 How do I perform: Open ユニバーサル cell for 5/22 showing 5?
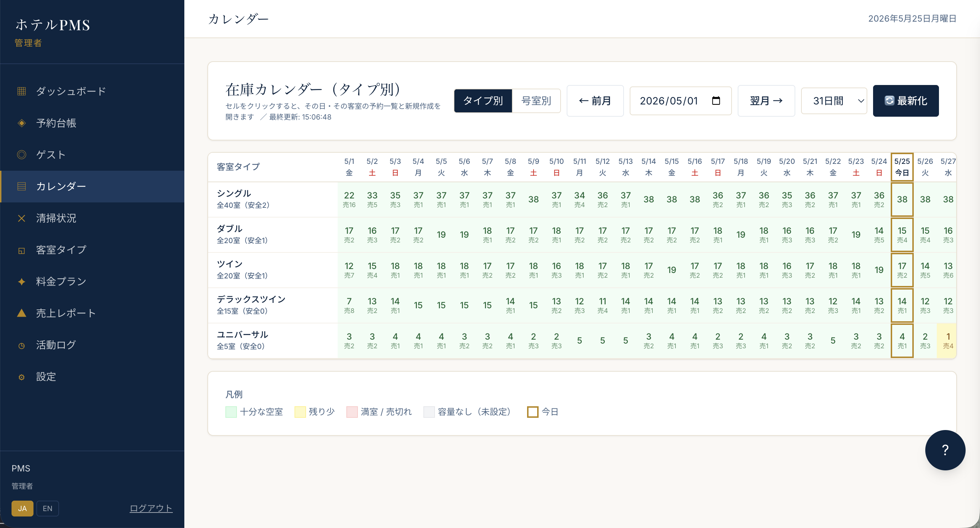point(833,341)
